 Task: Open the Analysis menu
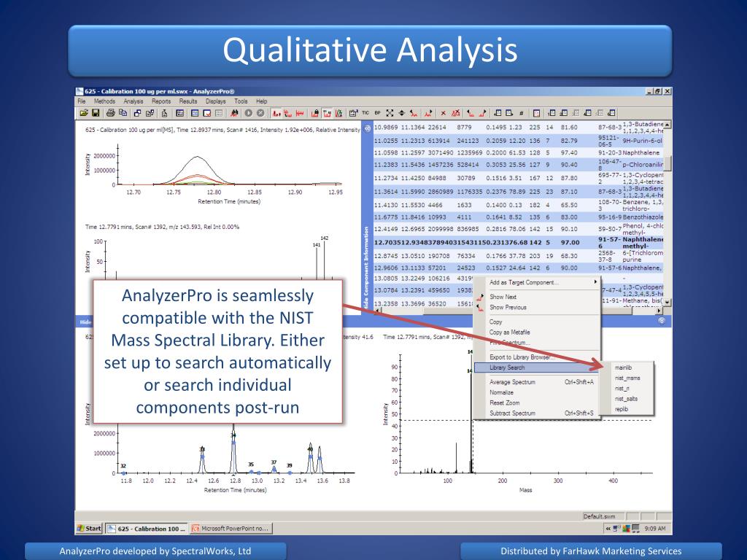click(133, 101)
